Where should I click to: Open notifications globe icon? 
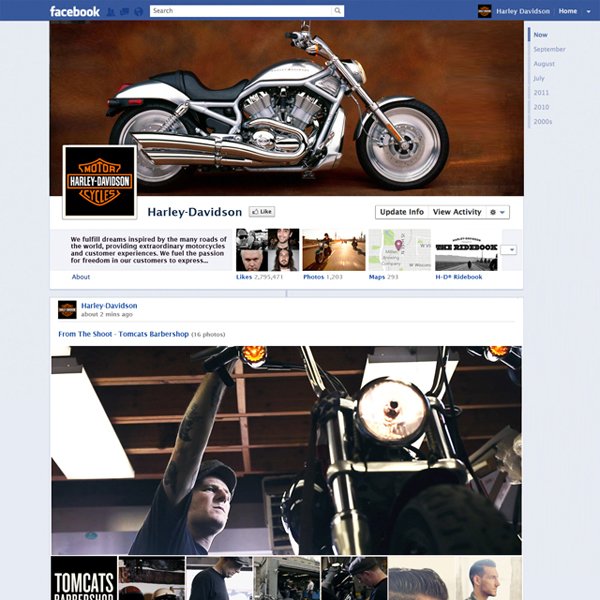[x=139, y=12]
